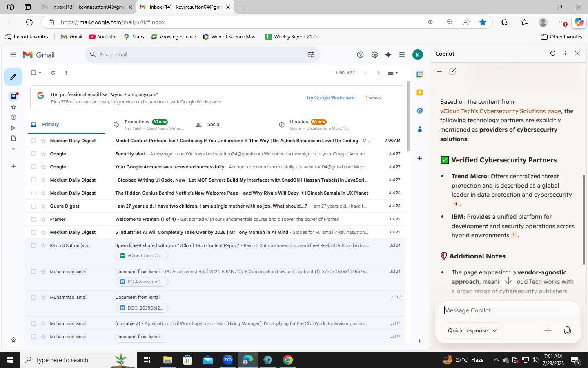Tick checkbox for Medium Daily Digest 7:00 AM email
The image size is (588, 368).
tap(33, 141)
